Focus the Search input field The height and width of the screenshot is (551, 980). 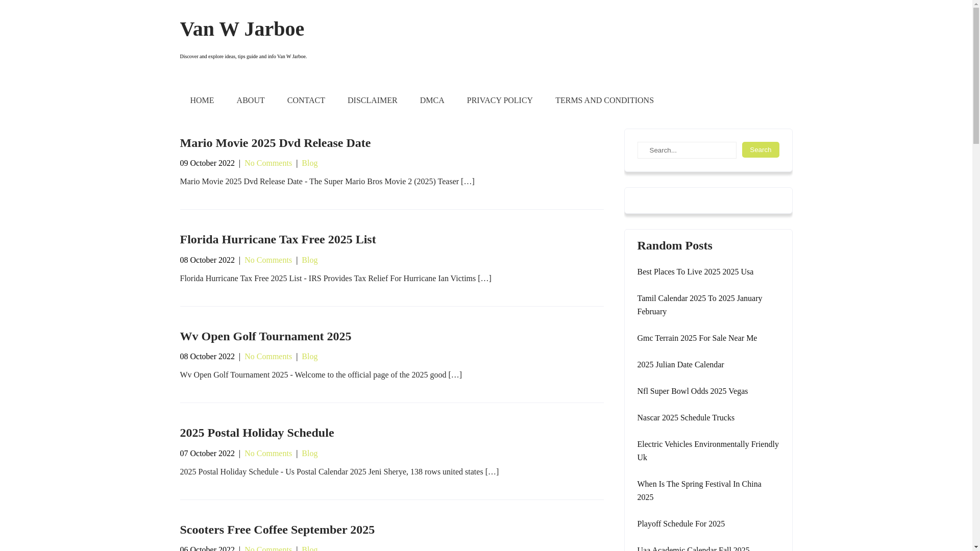tap(687, 150)
